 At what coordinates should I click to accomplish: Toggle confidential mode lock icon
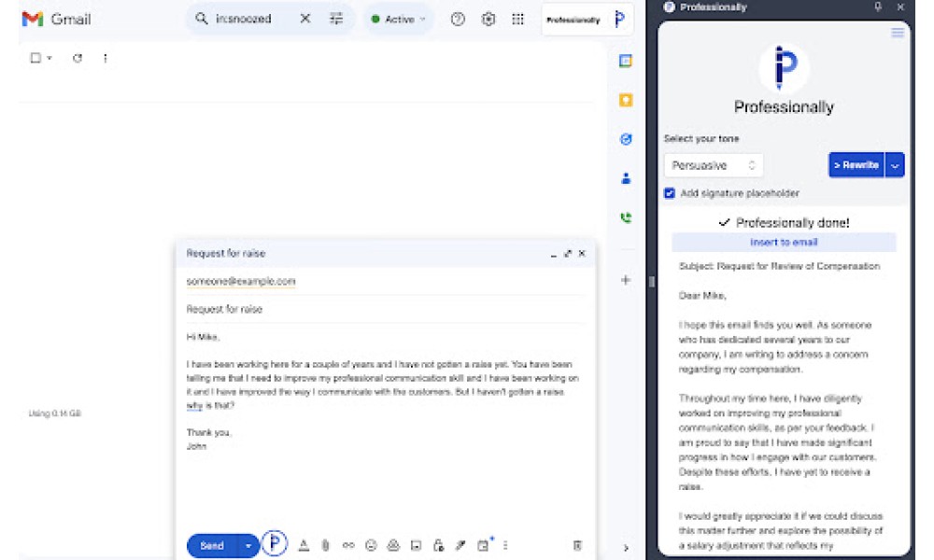[x=438, y=545]
